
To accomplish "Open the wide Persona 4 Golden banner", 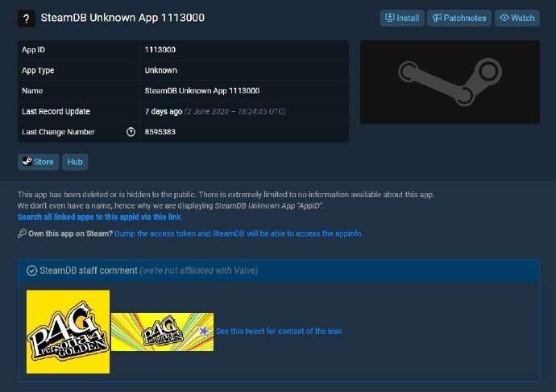I will [x=163, y=332].
